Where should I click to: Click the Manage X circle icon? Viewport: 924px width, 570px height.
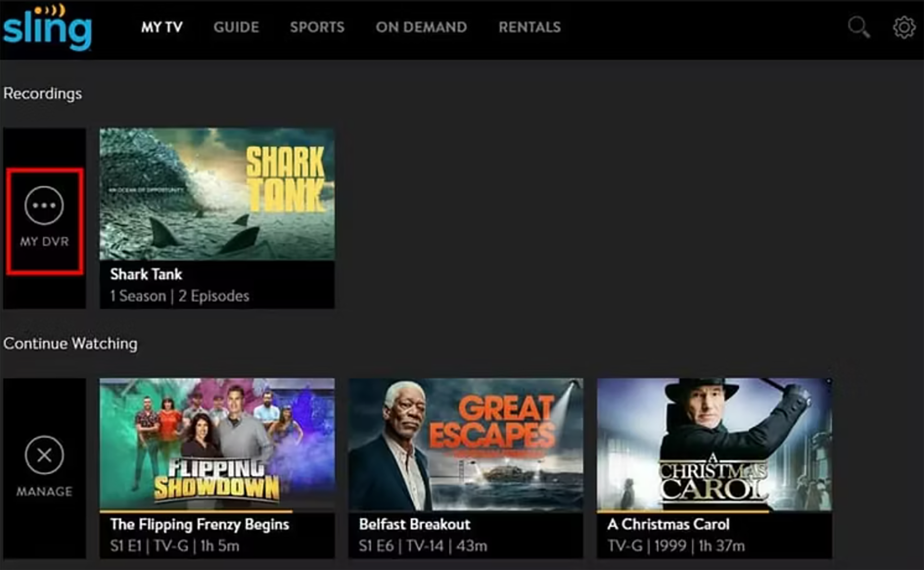pos(44,455)
